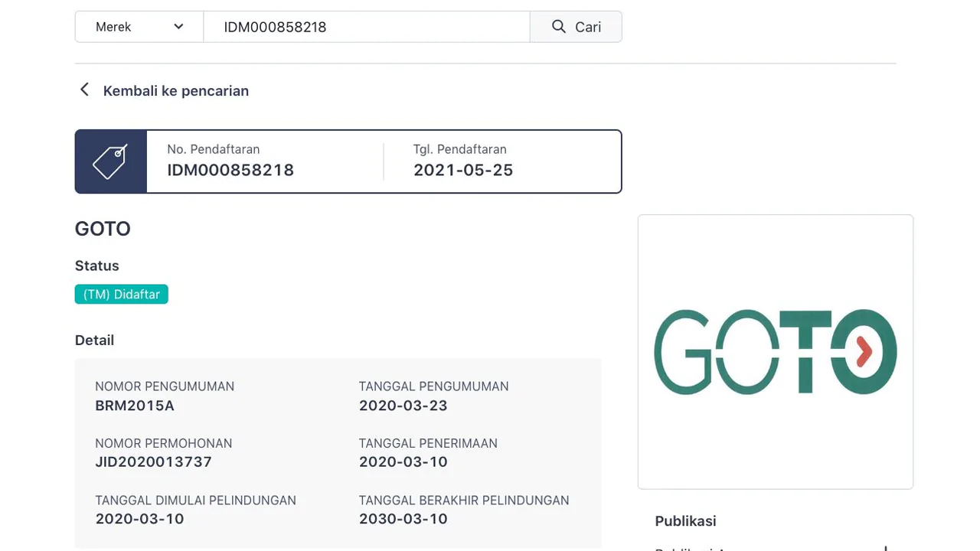Click the GOTO logo thumbnail
This screenshot has width=980, height=551.
(x=775, y=351)
